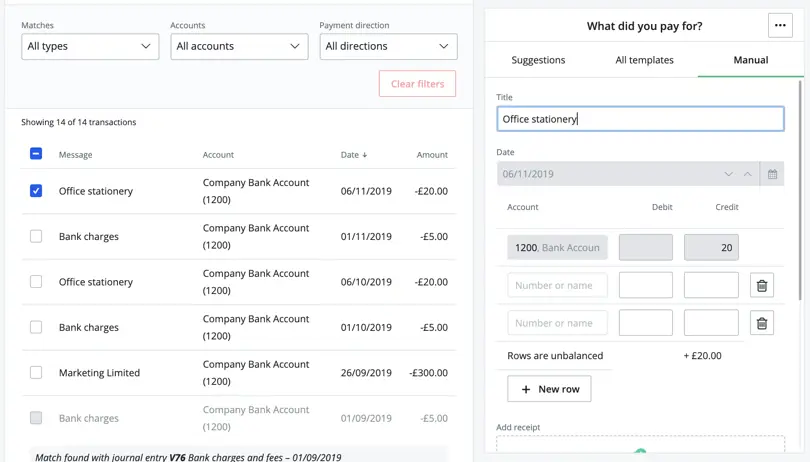810x462 pixels.
Task: Click the Clear filters button
Action: click(x=417, y=84)
